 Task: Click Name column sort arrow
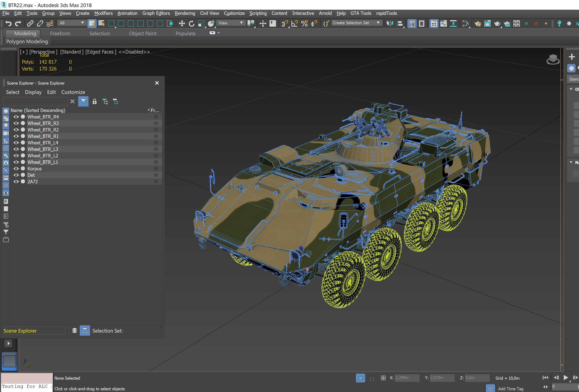pos(149,110)
